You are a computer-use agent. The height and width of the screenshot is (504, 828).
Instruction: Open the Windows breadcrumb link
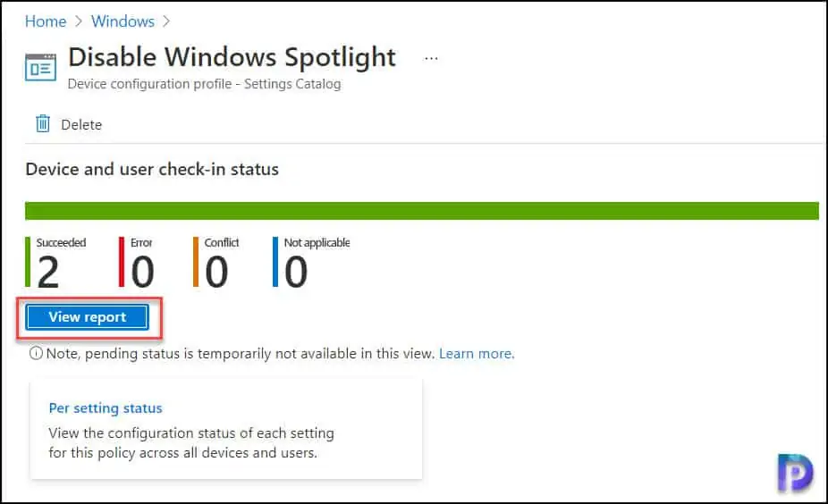pyautogui.click(x=123, y=21)
